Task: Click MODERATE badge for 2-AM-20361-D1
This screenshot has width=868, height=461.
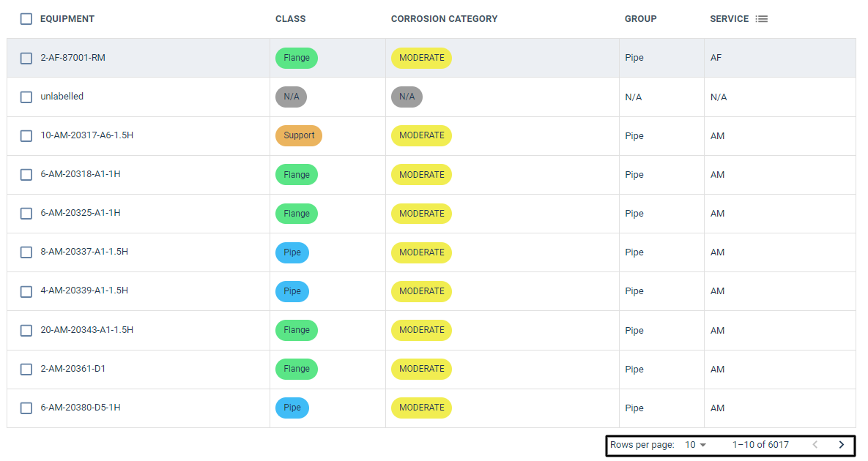Action: click(421, 369)
